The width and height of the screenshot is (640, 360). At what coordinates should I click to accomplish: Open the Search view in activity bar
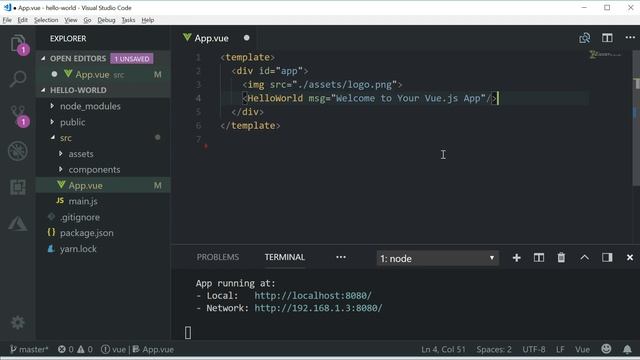click(18, 79)
